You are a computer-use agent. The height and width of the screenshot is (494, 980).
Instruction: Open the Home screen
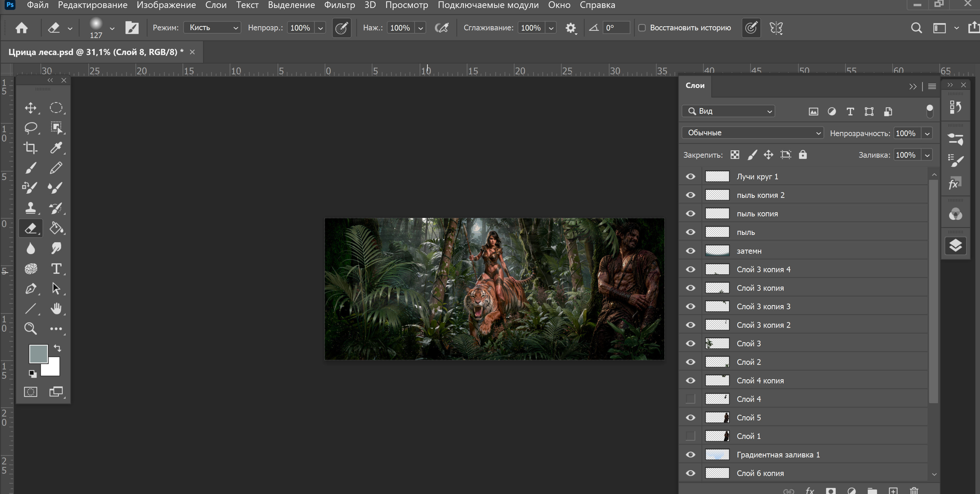[22, 28]
